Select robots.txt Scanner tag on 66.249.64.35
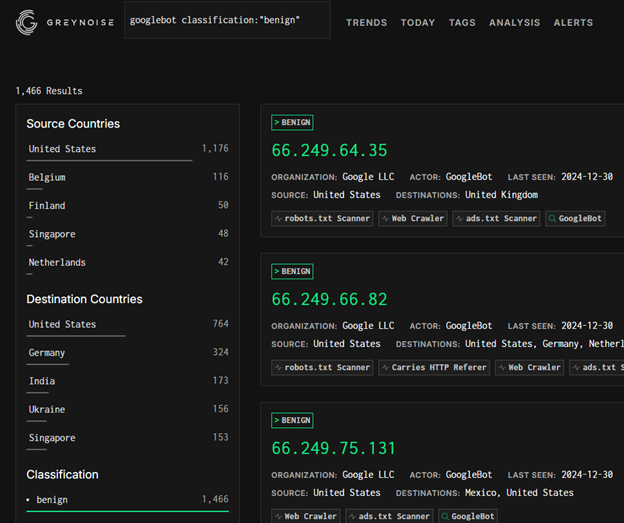The image size is (624, 523). tap(322, 219)
